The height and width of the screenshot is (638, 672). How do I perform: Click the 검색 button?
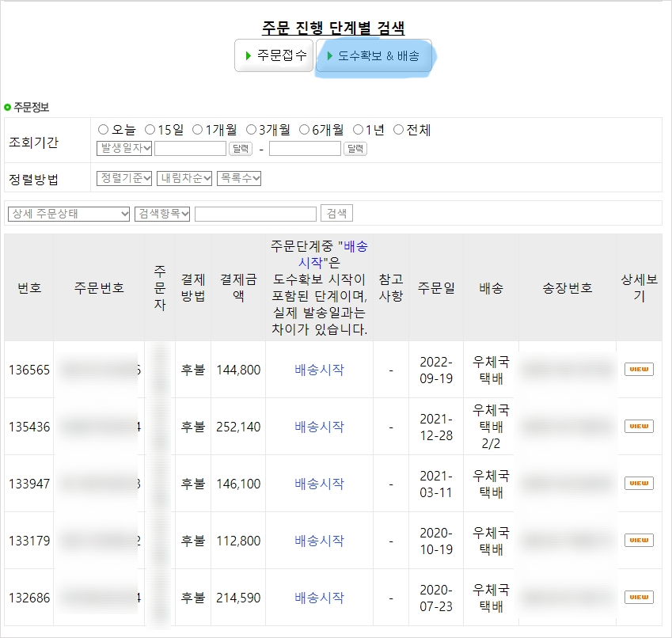pos(336,214)
